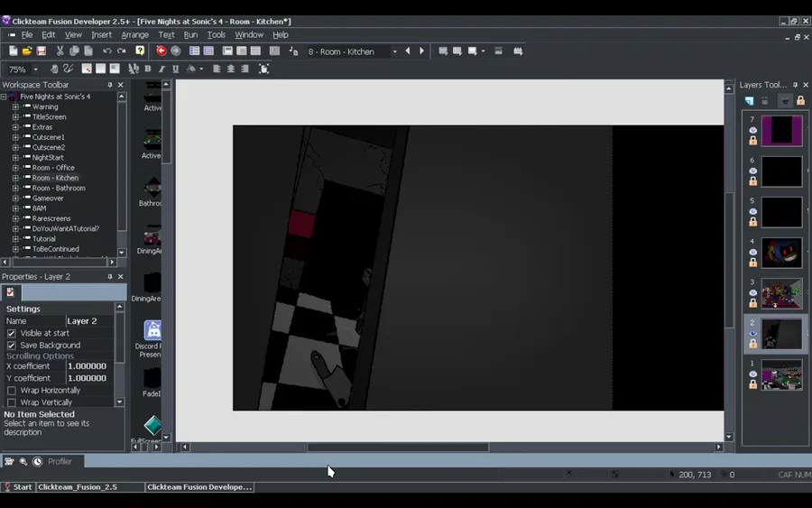Image resolution: width=812 pixels, height=508 pixels.
Task: Open the zoom level 75% dropdown
Action: (36, 69)
